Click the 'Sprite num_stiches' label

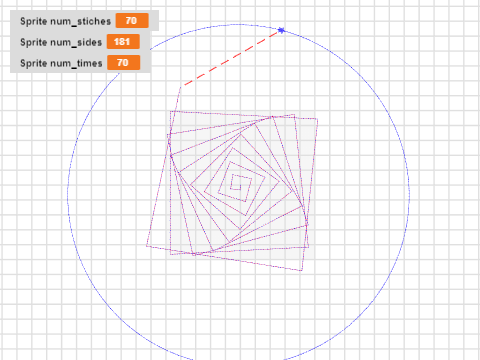coord(65,21)
